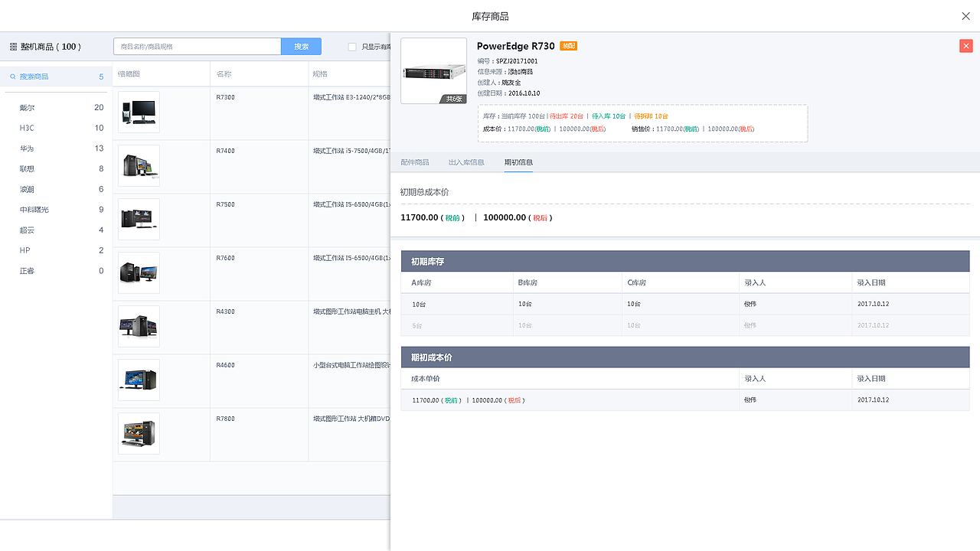Click the 期初成本价 section header
The image size is (980, 551).
tap(685, 357)
